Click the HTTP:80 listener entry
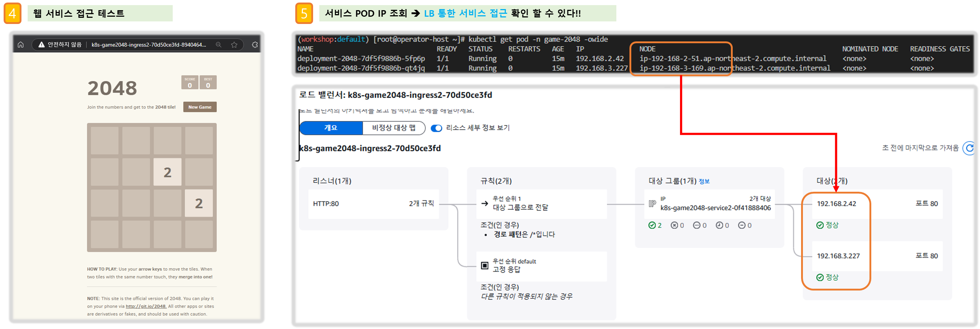Screen dimensions: 980x329 (x=326, y=204)
